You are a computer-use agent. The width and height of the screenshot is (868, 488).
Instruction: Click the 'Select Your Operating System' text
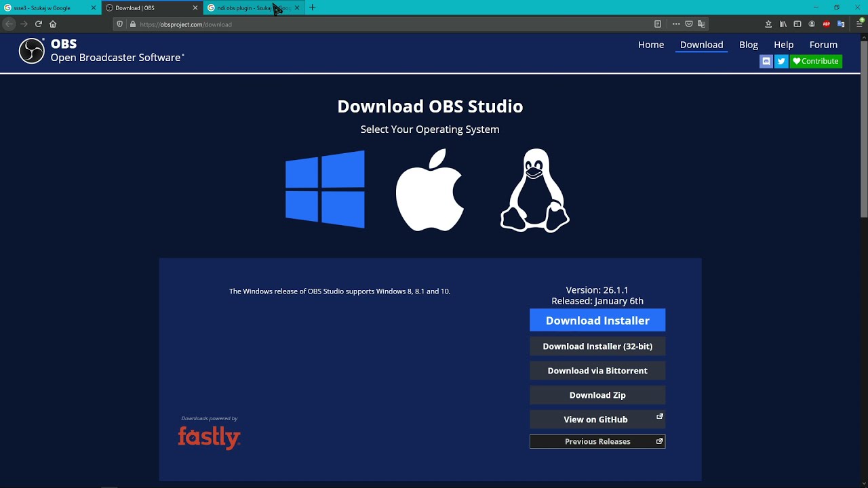click(x=430, y=129)
